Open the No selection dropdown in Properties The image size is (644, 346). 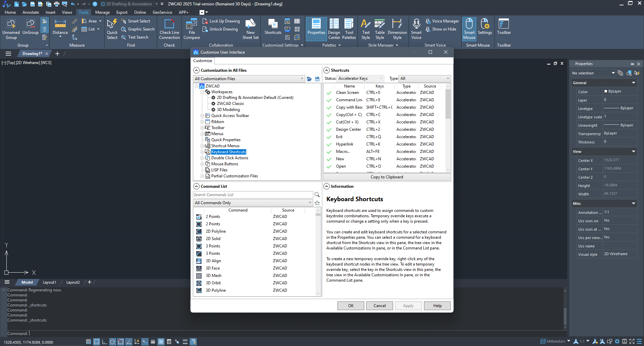point(593,73)
